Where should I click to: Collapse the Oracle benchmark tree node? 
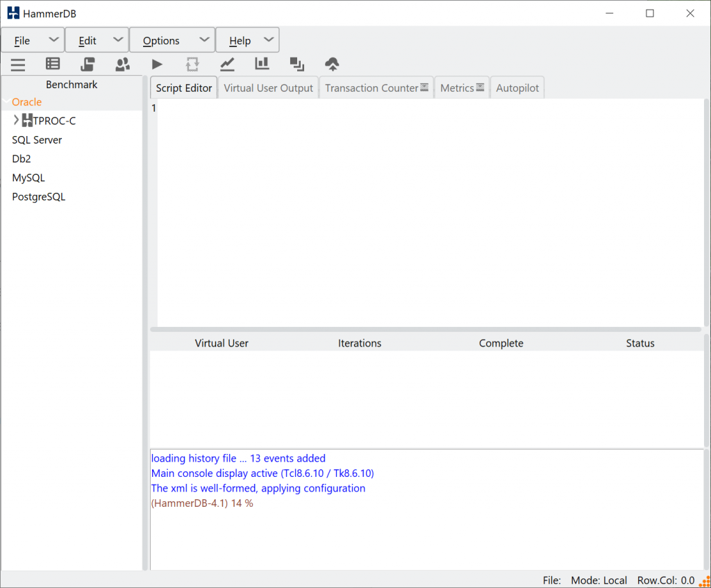coord(6,102)
